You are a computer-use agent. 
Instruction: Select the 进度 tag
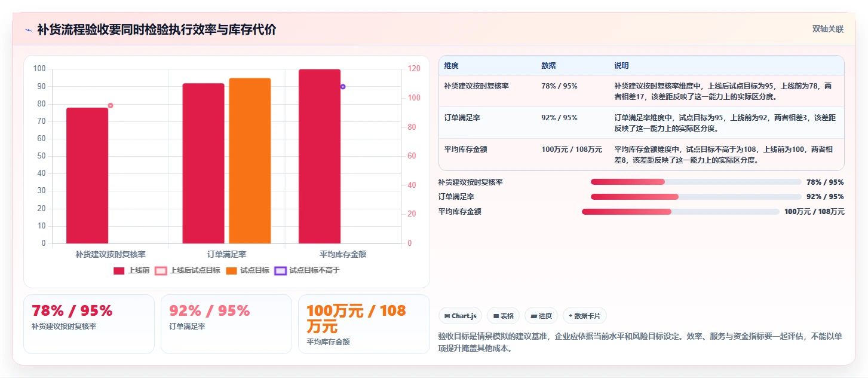click(x=541, y=316)
